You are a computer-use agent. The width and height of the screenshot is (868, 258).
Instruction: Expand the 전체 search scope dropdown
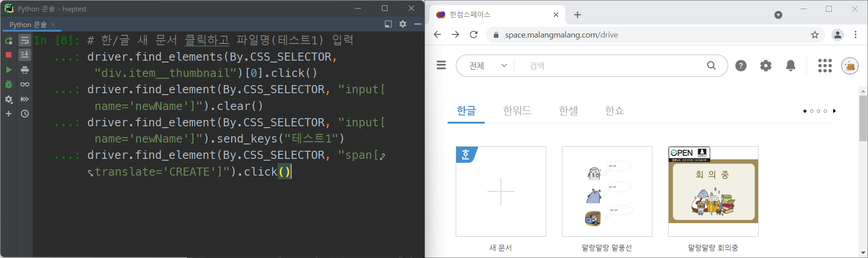488,66
